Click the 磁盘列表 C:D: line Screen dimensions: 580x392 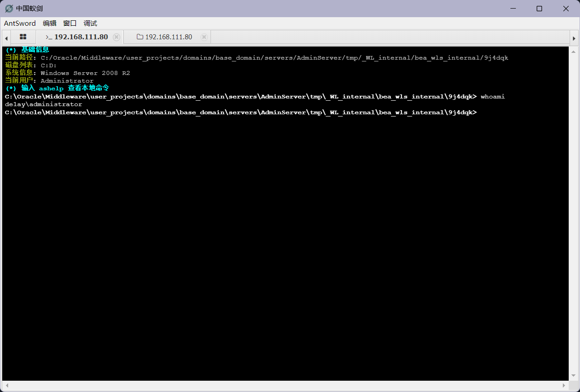click(31, 65)
